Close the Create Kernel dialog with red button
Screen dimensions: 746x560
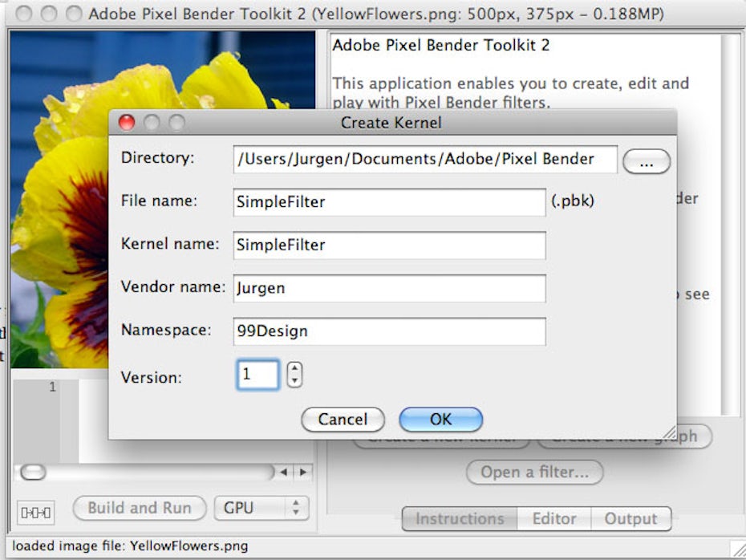click(127, 123)
